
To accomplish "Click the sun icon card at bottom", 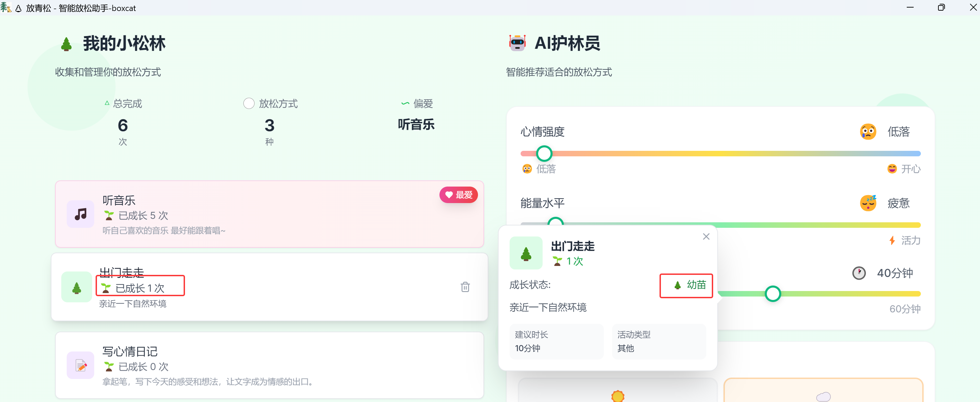I will [x=618, y=390].
